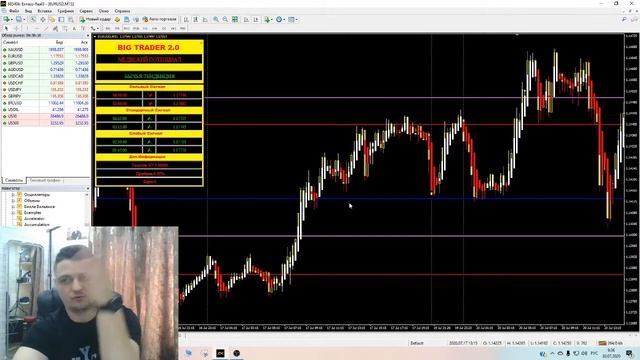Open the Вид menu

[x=28, y=11]
